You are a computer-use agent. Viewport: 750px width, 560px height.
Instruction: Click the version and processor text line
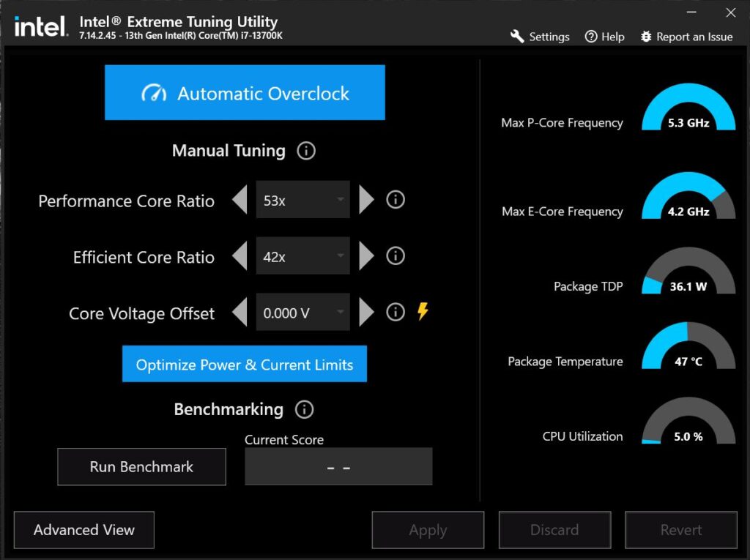[x=181, y=36]
